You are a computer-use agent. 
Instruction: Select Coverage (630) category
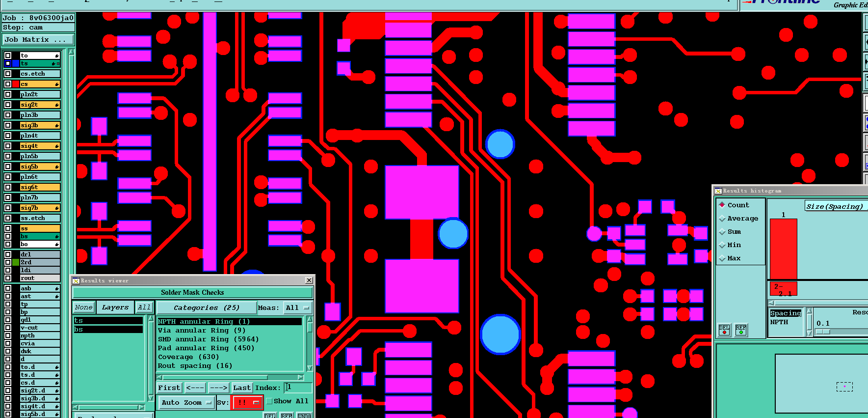(230, 357)
